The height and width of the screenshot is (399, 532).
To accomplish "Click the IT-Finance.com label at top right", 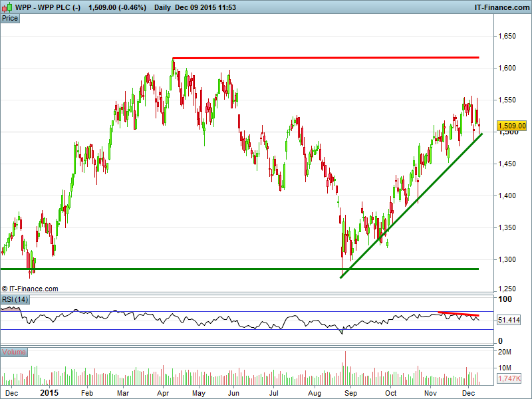I will coord(501,7).
